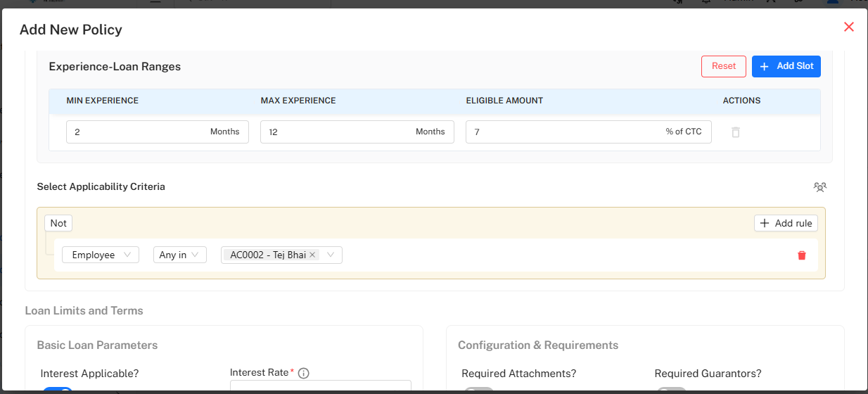Click into the Interest Rate input
Screen dimensions: 868x394
(x=320, y=388)
